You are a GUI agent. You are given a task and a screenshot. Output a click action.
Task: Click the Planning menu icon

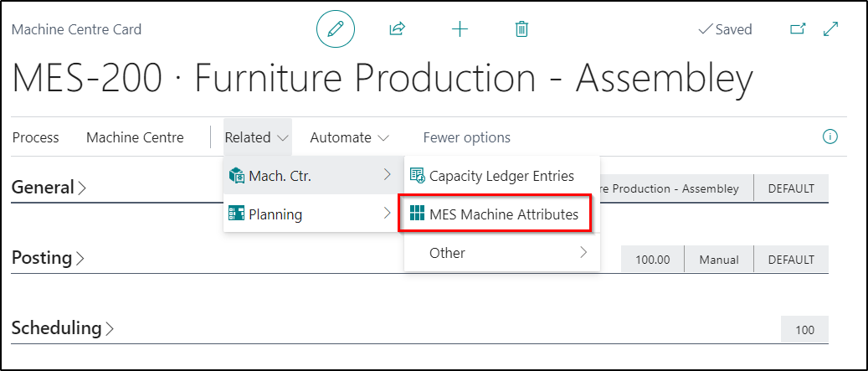pos(236,214)
